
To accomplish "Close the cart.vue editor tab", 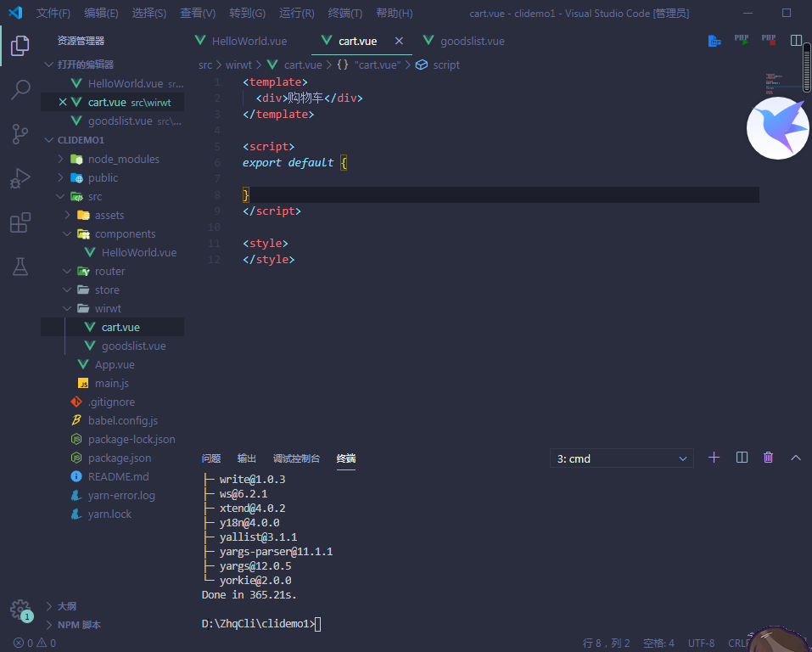I will (x=399, y=41).
